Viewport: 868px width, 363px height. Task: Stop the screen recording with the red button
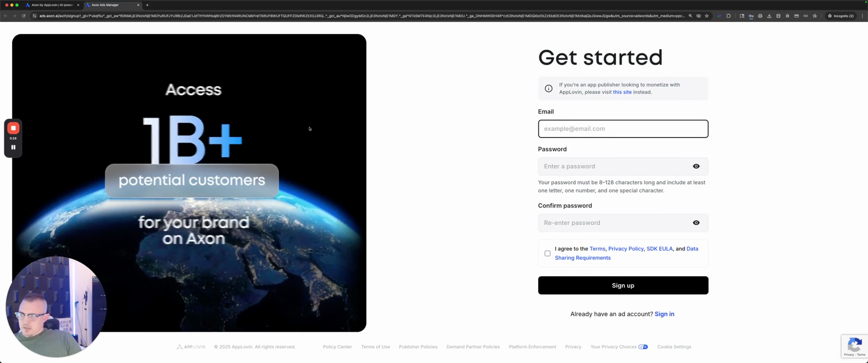[13, 128]
